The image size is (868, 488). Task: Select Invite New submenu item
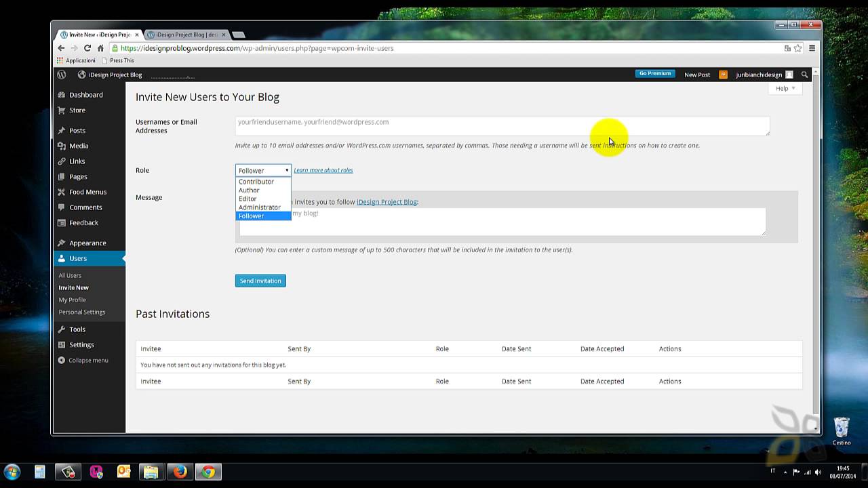coord(73,287)
